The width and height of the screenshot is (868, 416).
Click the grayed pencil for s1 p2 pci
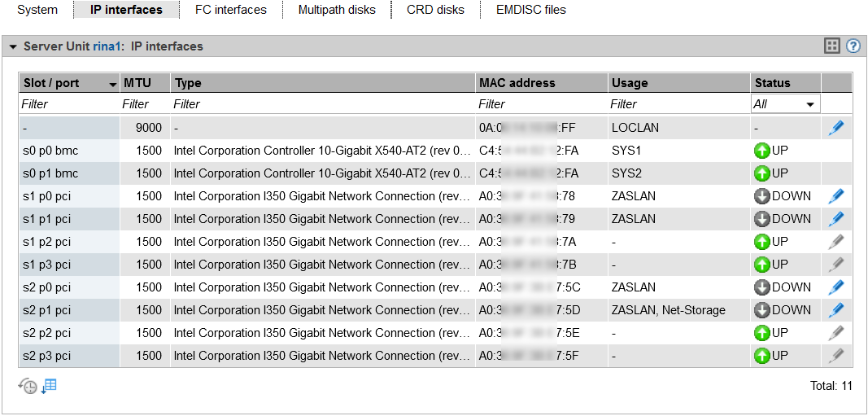click(836, 242)
